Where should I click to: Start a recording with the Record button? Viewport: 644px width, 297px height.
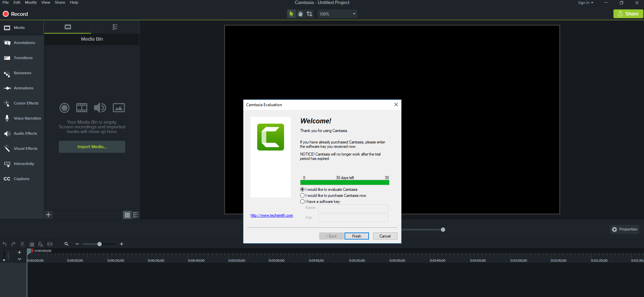point(15,14)
